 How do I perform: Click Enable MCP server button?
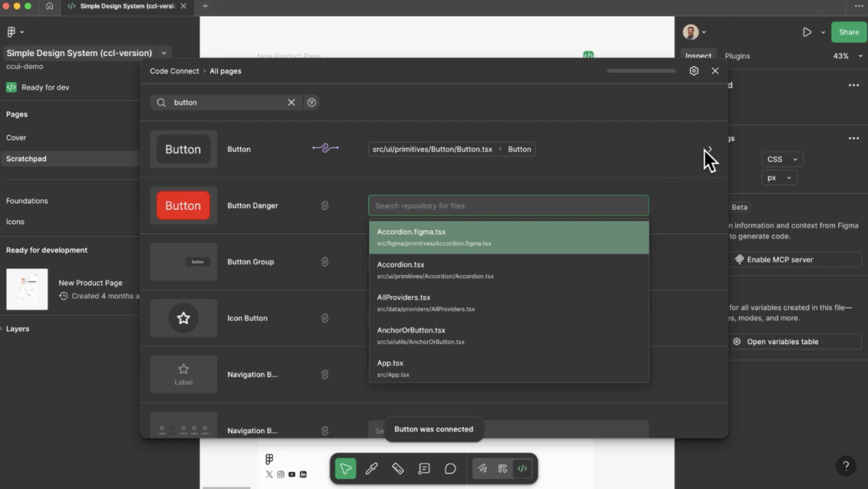(x=795, y=260)
